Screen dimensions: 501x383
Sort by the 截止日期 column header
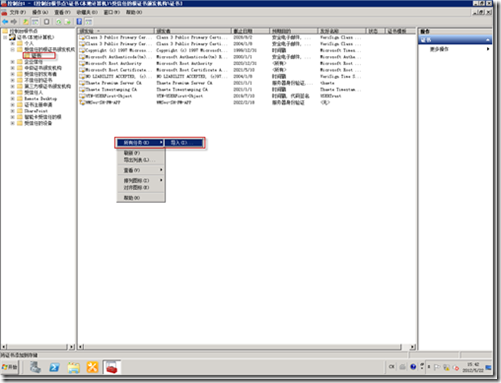pyautogui.click(x=250, y=31)
